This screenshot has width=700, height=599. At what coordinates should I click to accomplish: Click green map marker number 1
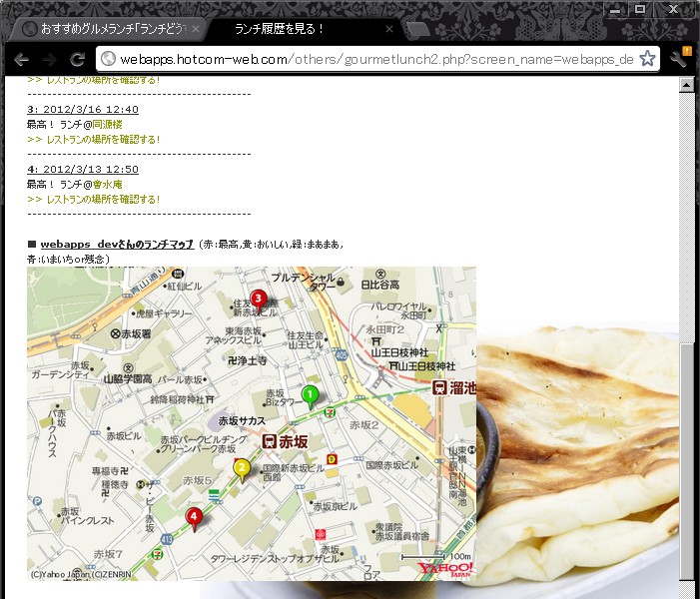[x=311, y=395]
